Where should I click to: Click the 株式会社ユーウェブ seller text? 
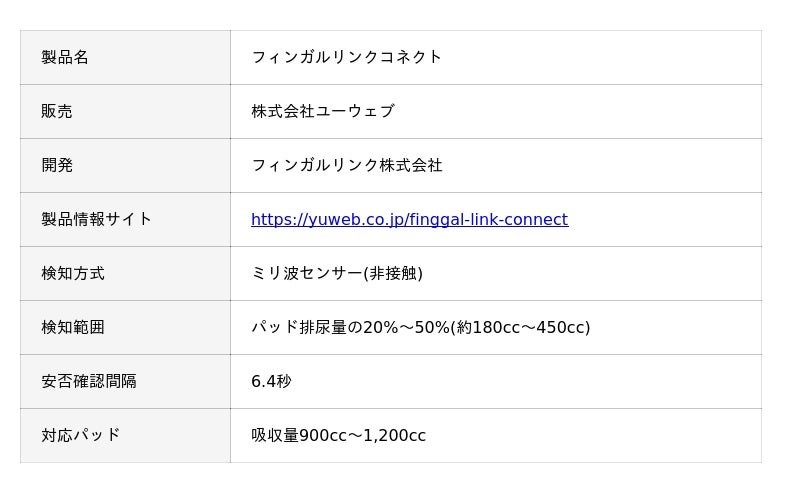322,112
